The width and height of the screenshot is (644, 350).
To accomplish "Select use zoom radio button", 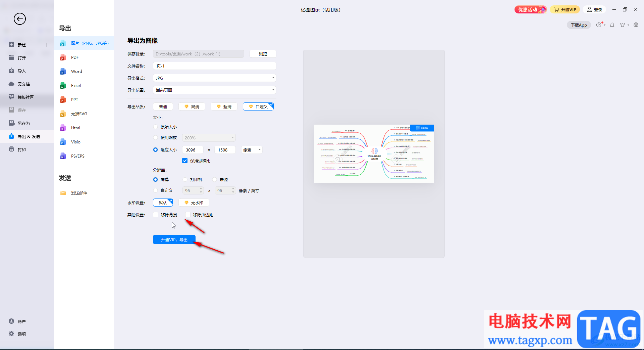I will coord(155,137).
